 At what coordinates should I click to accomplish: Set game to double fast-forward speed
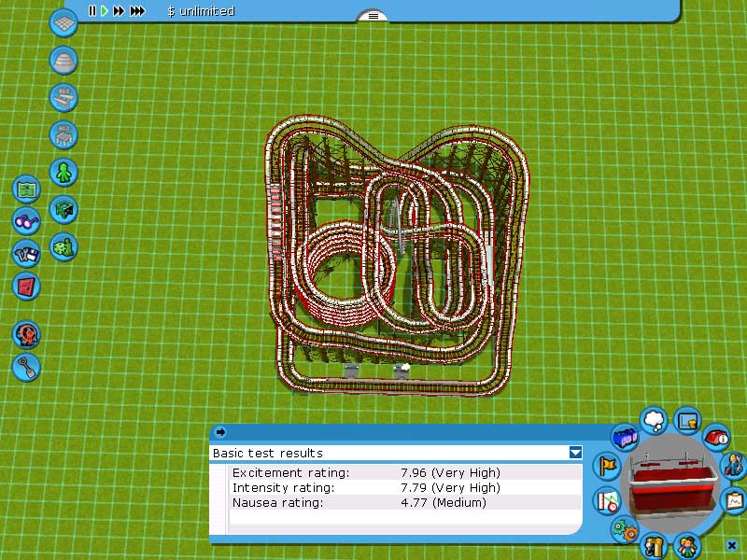[x=119, y=11]
